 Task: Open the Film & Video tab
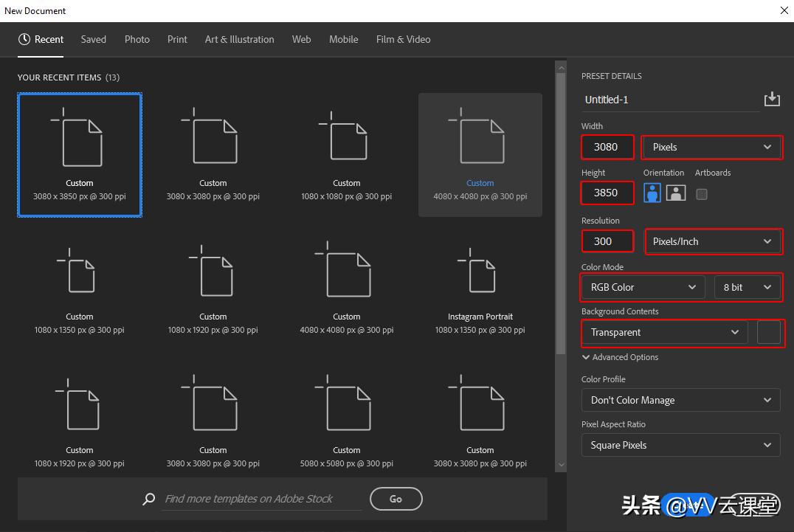coord(403,39)
